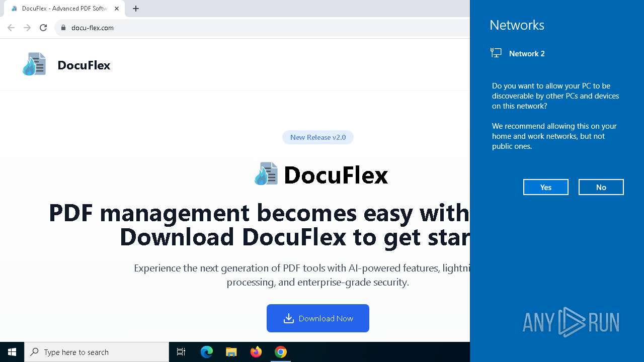Click the DocuFlex flame logo in header
Image resolution: width=644 pixels, height=362 pixels.
(34, 64)
